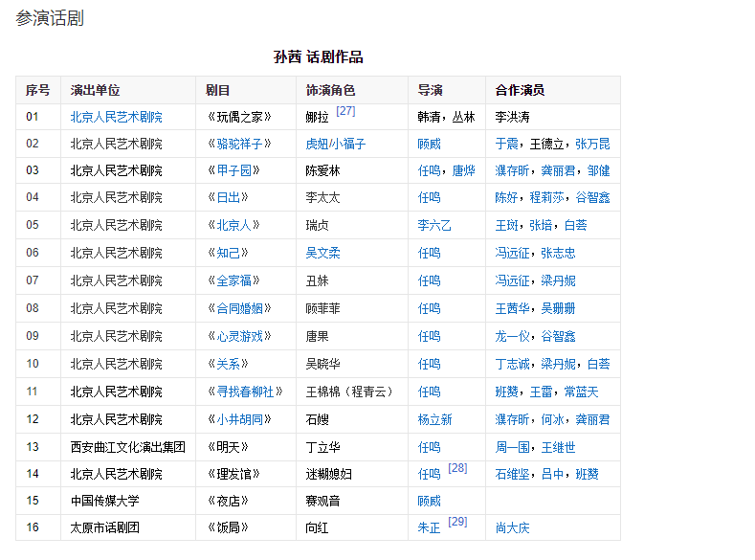Click director 李六乙 link

coord(434,225)
